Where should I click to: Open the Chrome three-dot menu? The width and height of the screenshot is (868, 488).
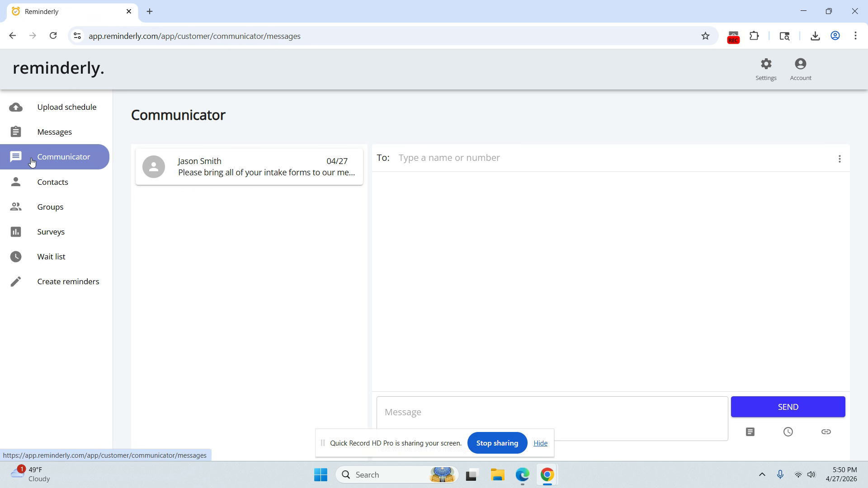coord(856,36)
